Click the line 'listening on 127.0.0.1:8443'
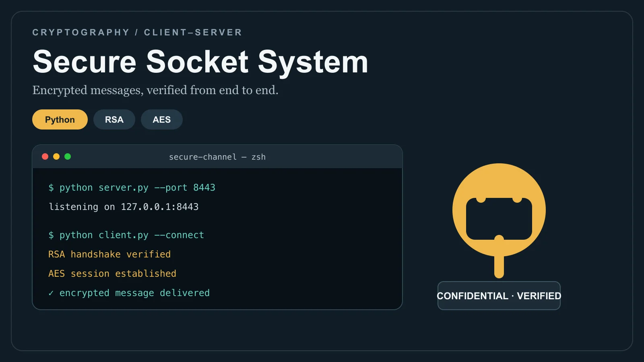Image resolution: width=644 pixels, height=362 pixels. (124, 207)
